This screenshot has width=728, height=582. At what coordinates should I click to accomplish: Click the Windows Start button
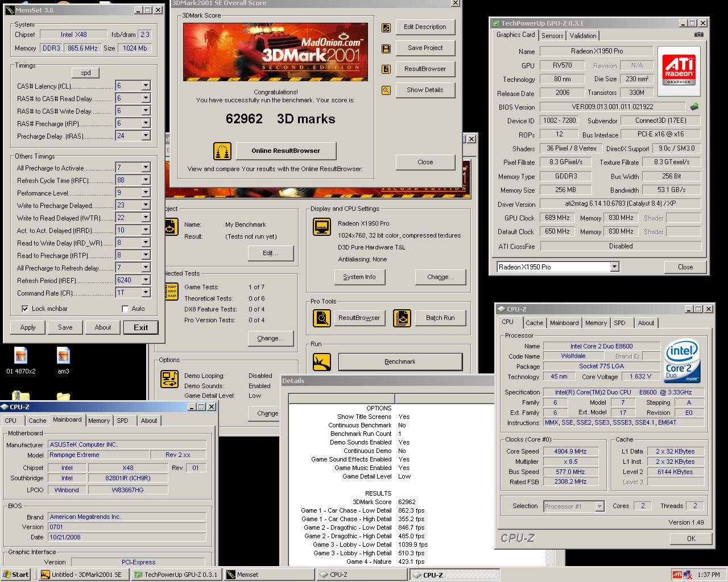[16, 575]
